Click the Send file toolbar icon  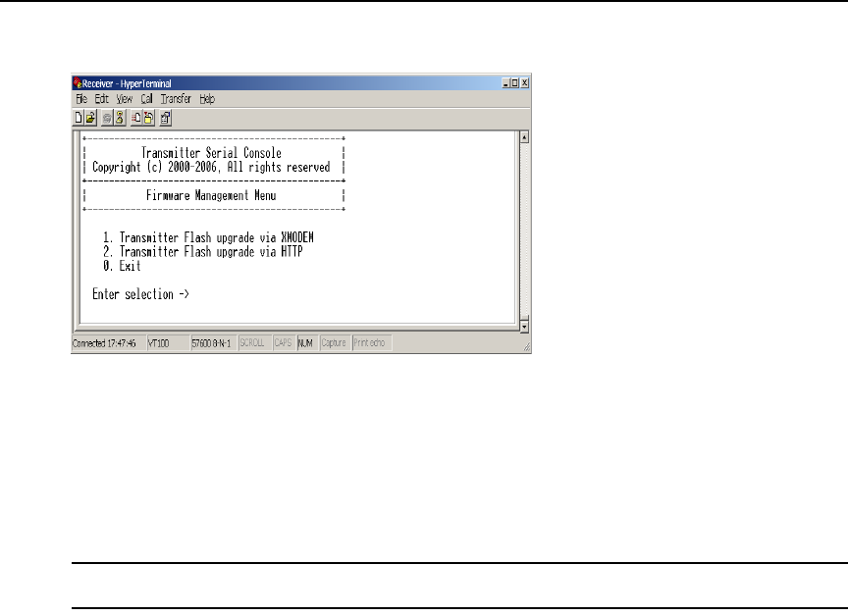pyautogui.click(x=136, y=118)
